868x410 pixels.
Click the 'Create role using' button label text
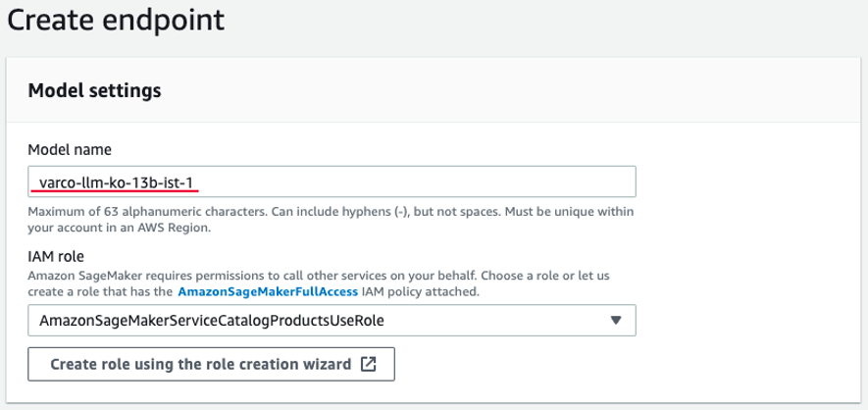[200, 364]
